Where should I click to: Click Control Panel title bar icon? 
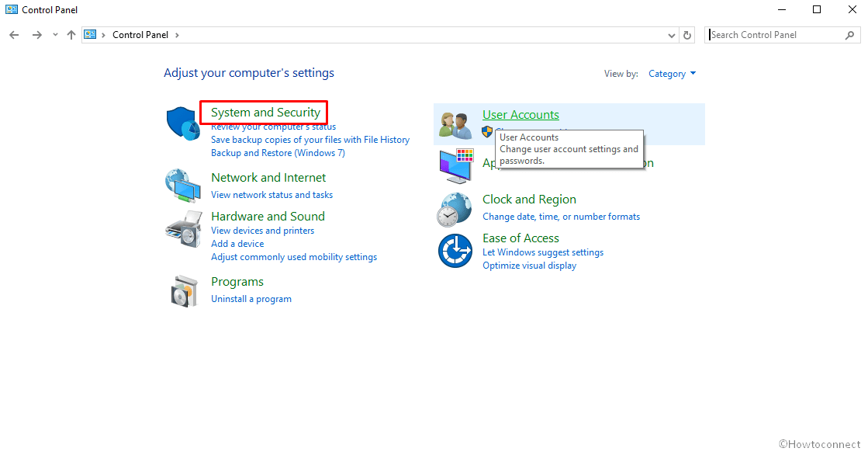pos(11,9)
